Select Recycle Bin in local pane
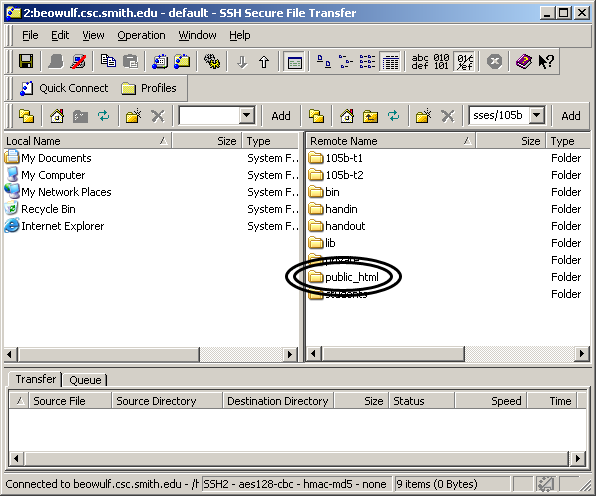This screenshot has width=596, height=496. (40, 209)
